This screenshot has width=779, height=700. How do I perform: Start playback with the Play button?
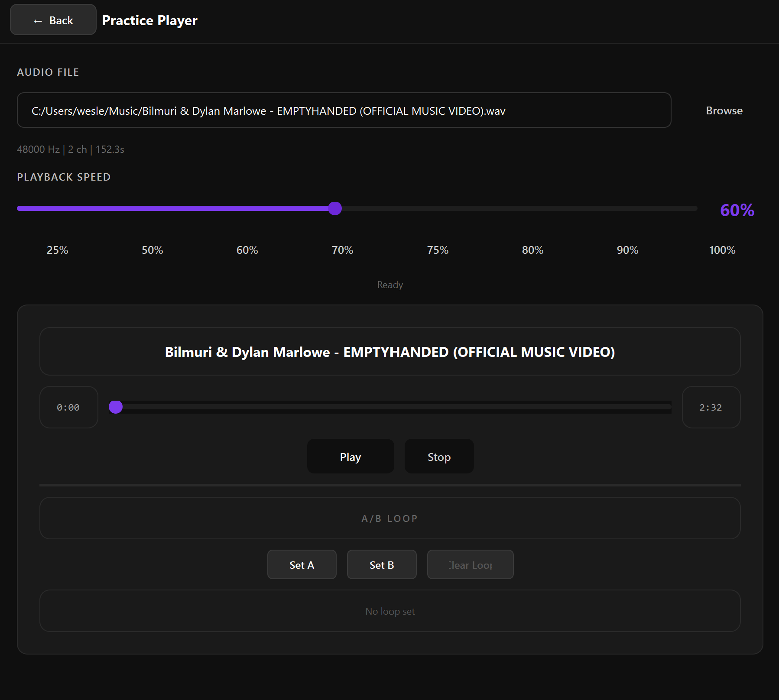coord(350,457)
